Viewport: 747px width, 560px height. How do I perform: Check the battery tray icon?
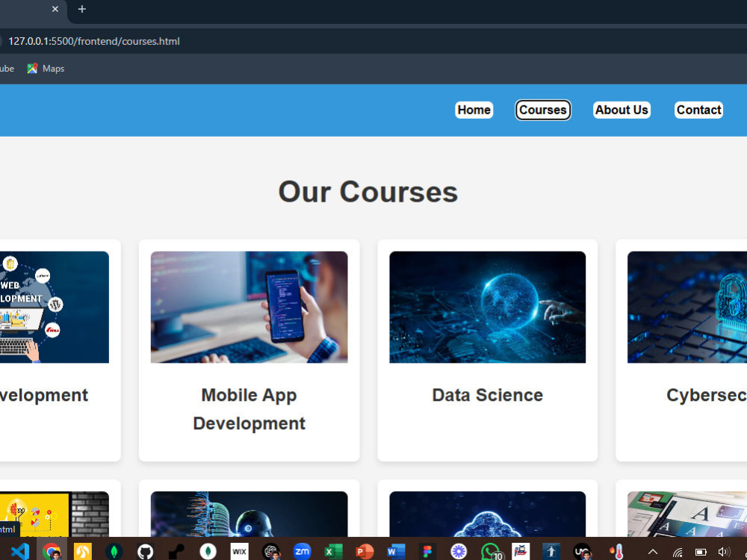701,553
